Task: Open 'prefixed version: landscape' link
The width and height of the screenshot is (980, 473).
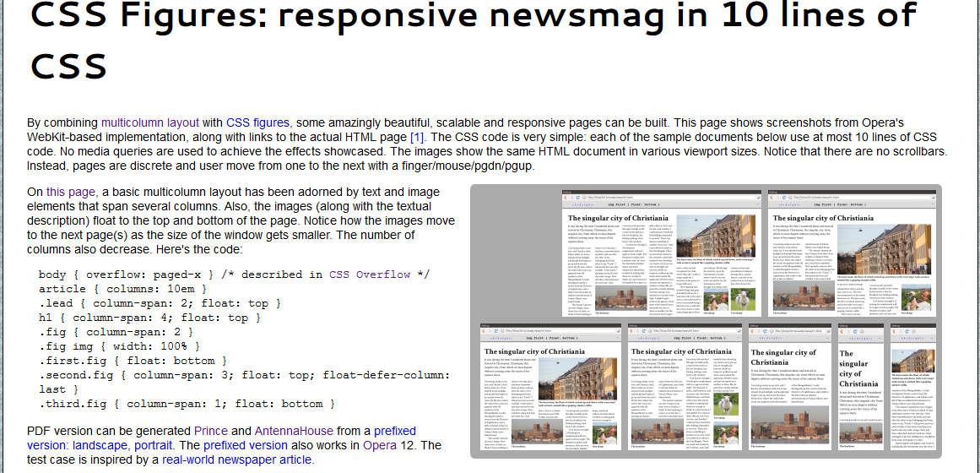Action: (222, 438)
